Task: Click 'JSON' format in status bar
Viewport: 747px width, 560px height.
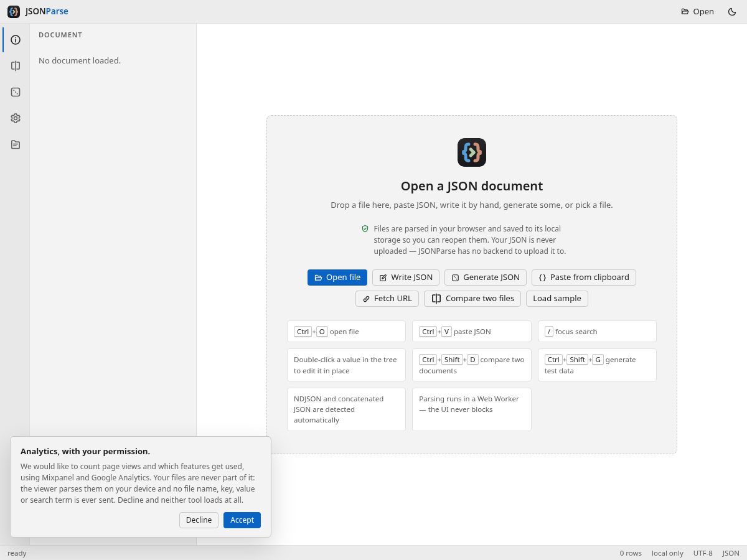Action: (731, 553)
